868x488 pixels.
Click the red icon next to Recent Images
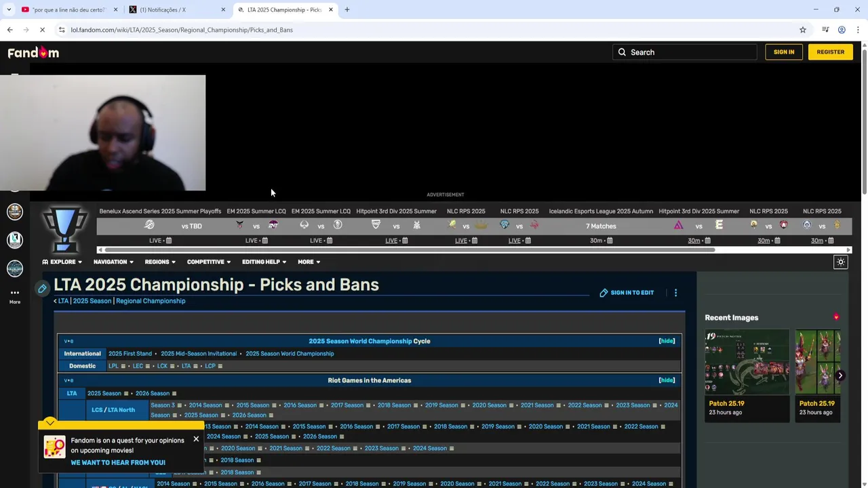tap(836, 317)
